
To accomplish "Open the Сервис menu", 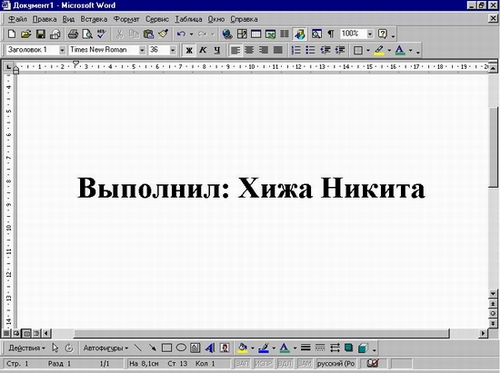I will 157,19.
